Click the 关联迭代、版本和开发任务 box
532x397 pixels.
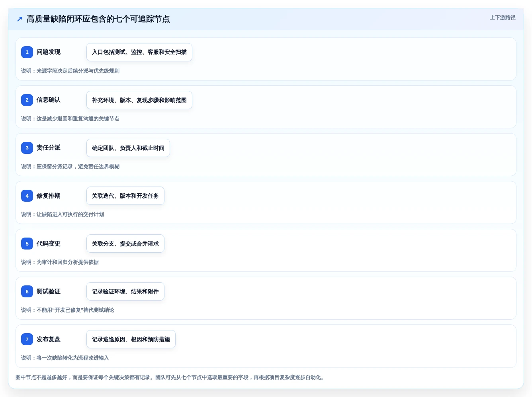point(125,196)
